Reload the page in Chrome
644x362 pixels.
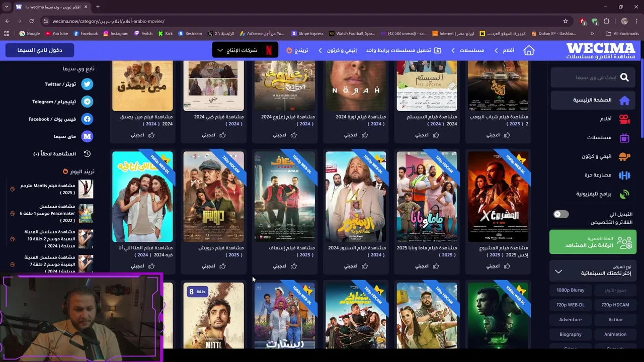click(31, 21)
